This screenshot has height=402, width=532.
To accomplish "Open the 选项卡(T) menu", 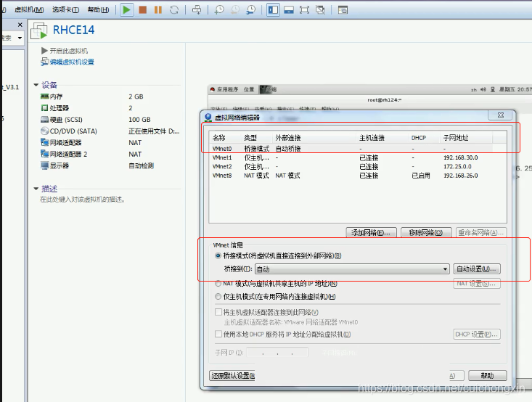I will tap(65, 10).
